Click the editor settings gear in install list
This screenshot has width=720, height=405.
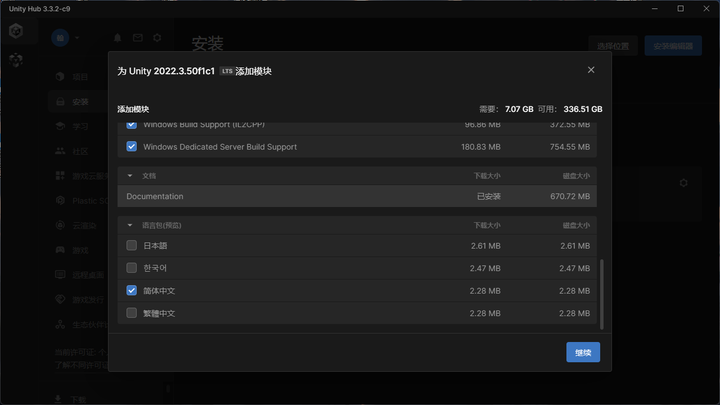click(683, 183)
